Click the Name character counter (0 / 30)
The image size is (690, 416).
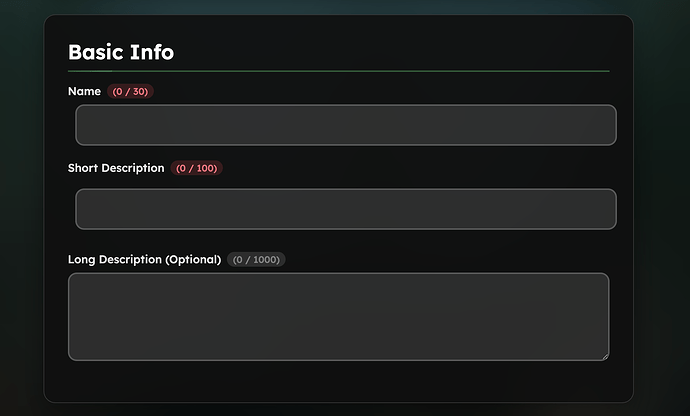click(x=130, y=92)
